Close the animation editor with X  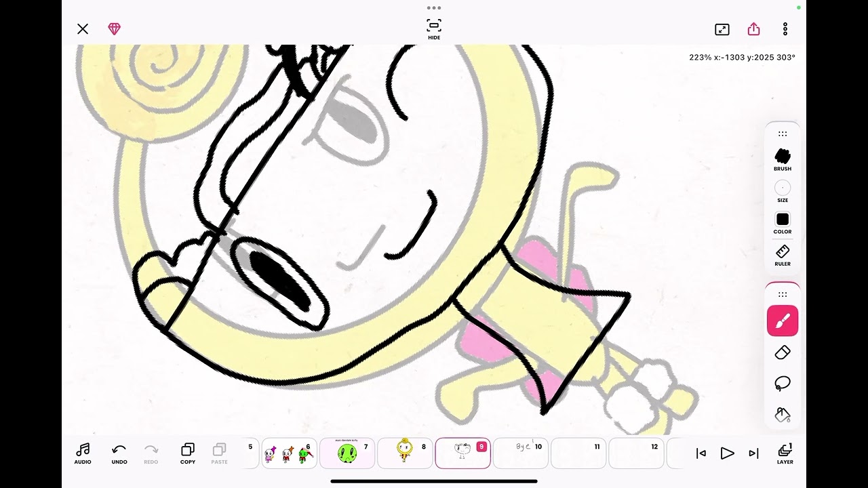pyautogui.click(x=83, y=29)
